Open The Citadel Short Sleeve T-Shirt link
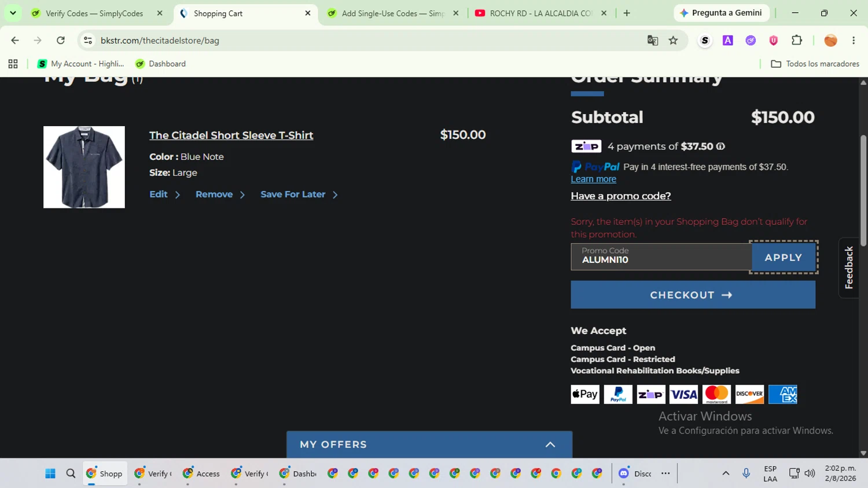868x488 pixels. pyautogui.click(x=231, y=135)
